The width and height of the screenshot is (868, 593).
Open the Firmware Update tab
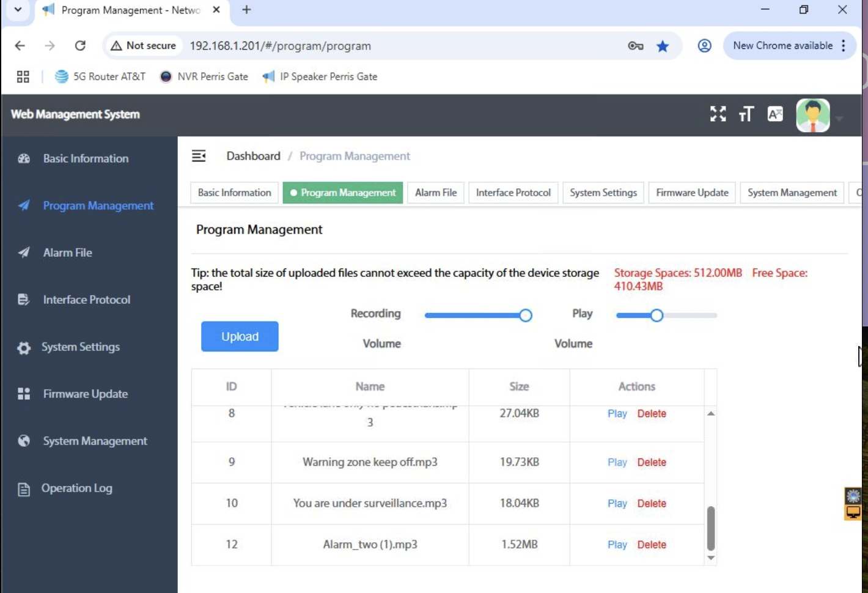692,193
